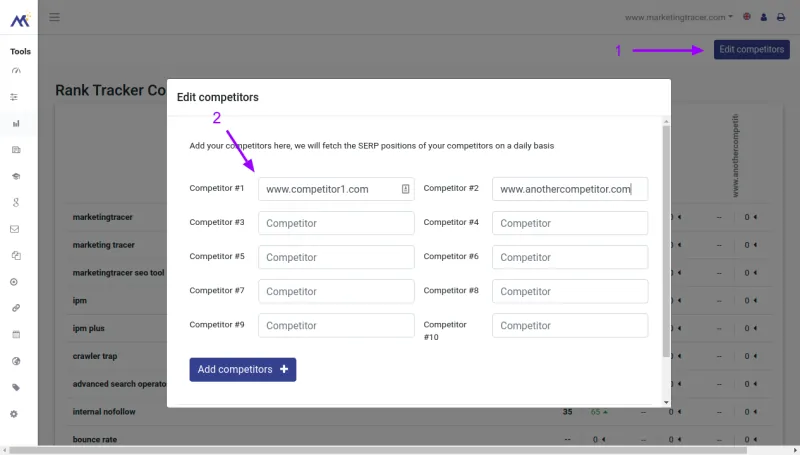
Task: Click the Edit competitors button
Action: 752,49
